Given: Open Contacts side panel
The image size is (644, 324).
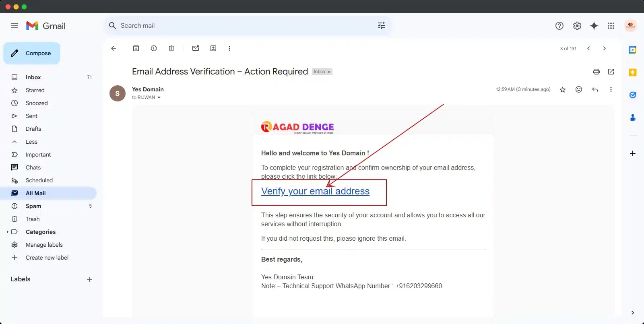Looking at the screenshot, I should click(633, 118).
